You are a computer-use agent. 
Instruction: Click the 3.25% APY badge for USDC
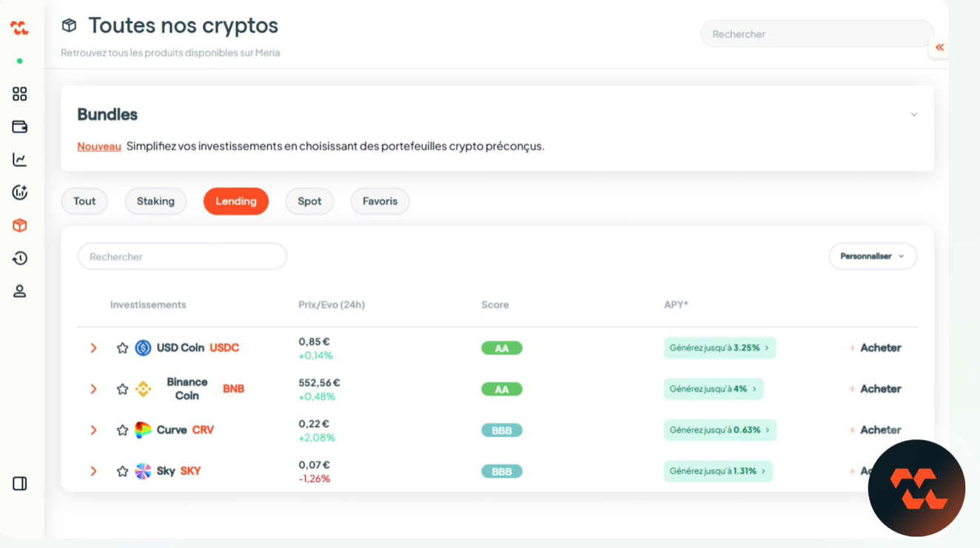(719, 348)
